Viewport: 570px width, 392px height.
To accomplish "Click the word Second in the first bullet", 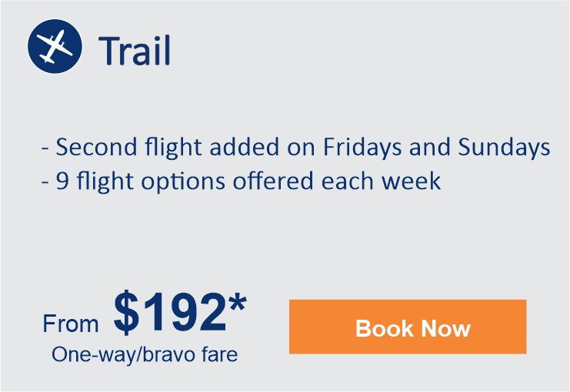I will point(96,147).
